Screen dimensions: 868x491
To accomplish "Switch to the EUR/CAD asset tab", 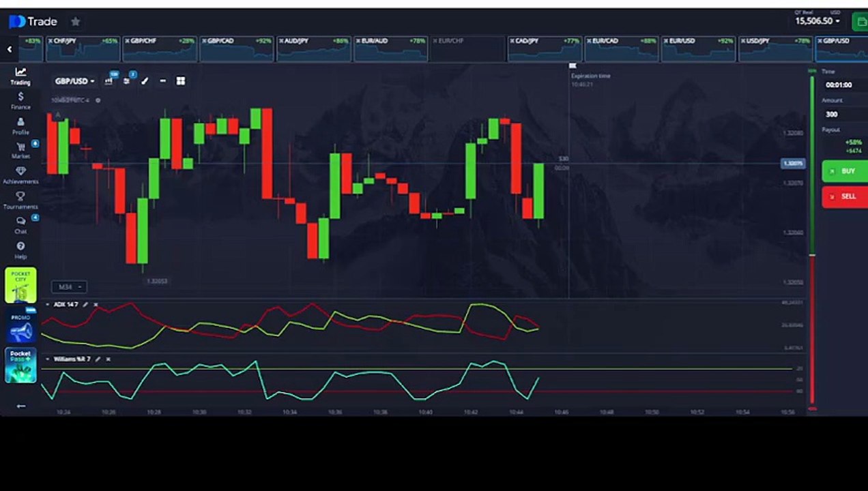I will point(622,48).
